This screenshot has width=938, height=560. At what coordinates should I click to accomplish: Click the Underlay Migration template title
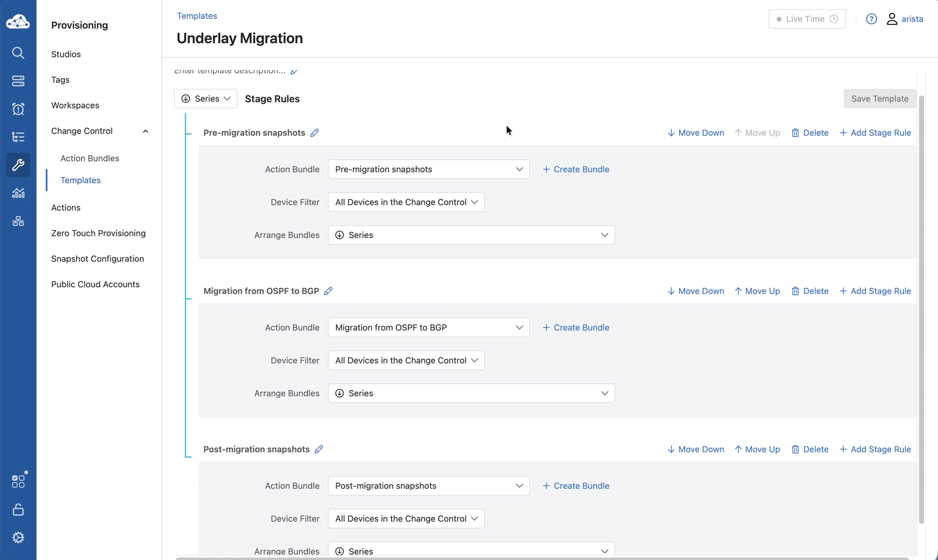239,38
